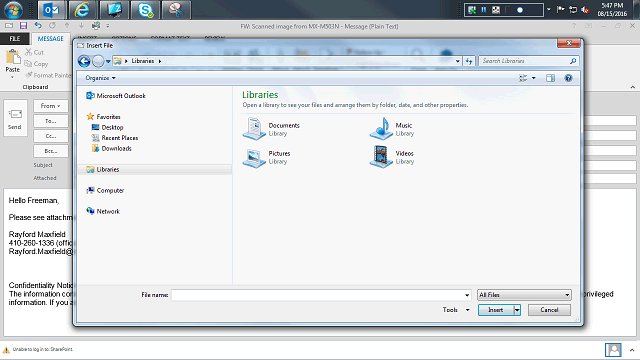Expand the change view dropdown arrow
This screenshot has height=360, width=640.
click(533, 78)
